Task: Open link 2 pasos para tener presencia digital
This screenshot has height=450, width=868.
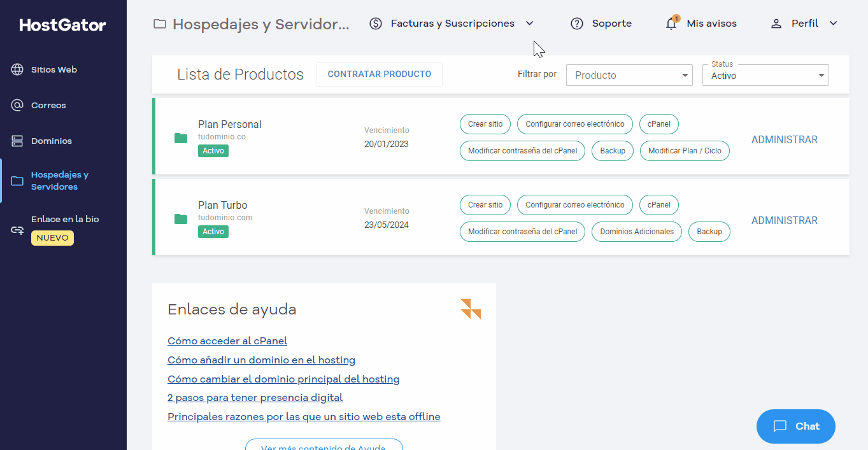Action: 255,398
